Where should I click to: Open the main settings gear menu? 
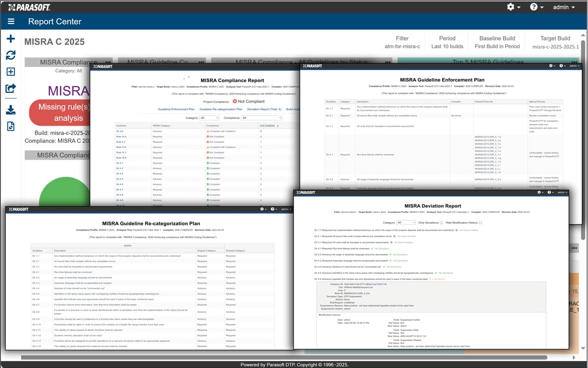click(513, 7)
